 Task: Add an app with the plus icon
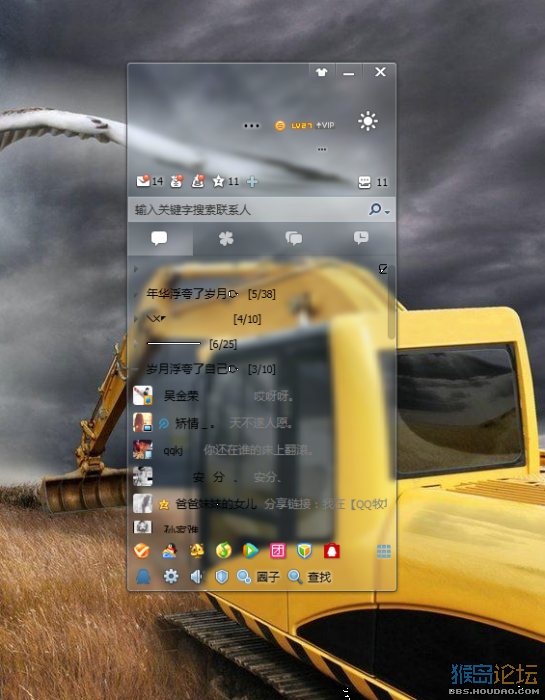coord(252,182)
